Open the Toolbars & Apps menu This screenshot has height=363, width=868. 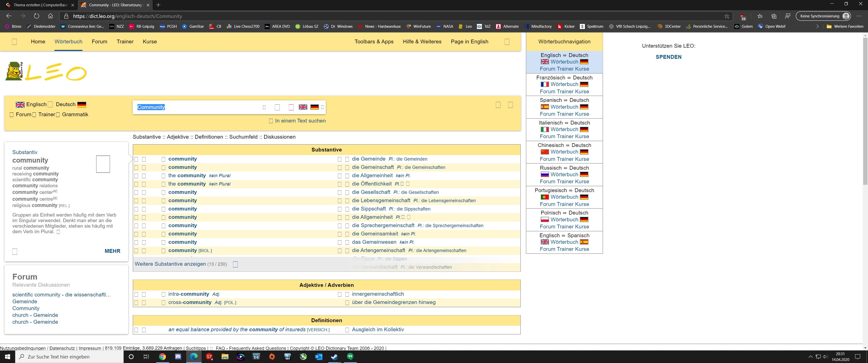pos(374,41)
